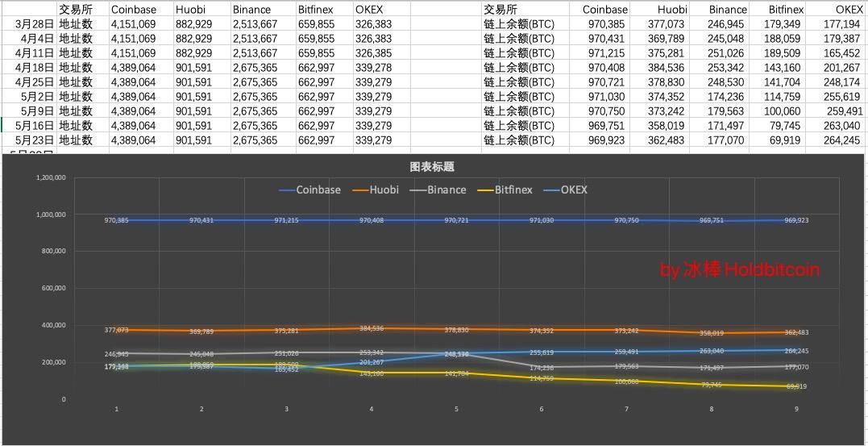
Task: Click the Bitfinex header in the balance table
Action: (779, 10)
